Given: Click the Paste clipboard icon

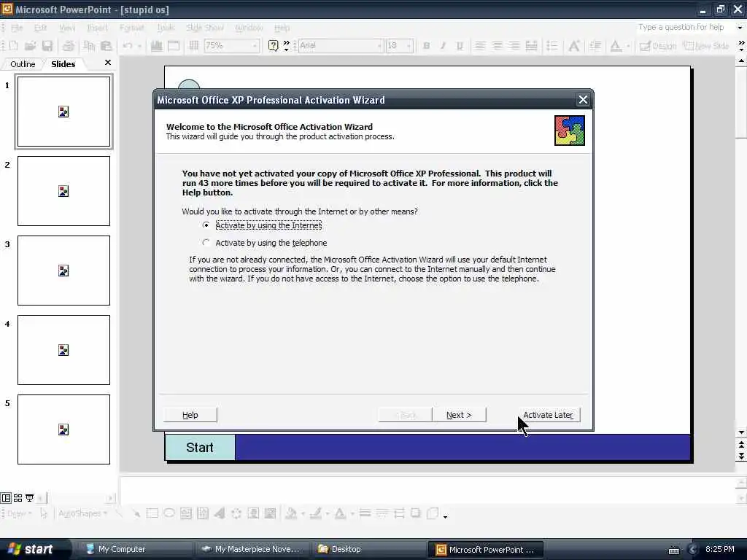Looking at the screenshot, I should click(107, 46).
